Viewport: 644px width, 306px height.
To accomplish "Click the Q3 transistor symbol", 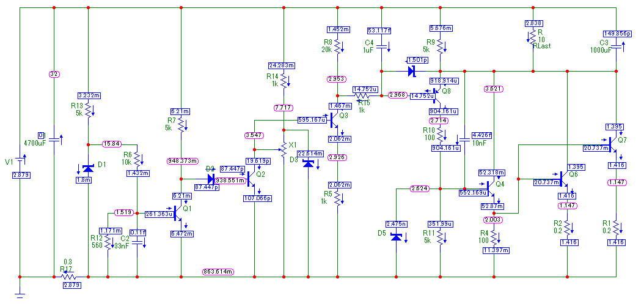I will [x=334, y=120].
